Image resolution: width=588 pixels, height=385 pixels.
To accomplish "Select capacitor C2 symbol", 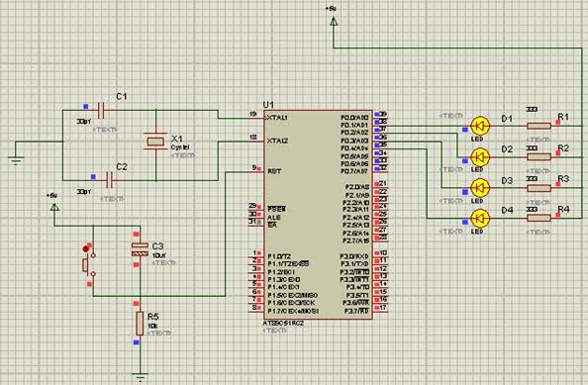I will pyautogui.click(x=109, y=180).
